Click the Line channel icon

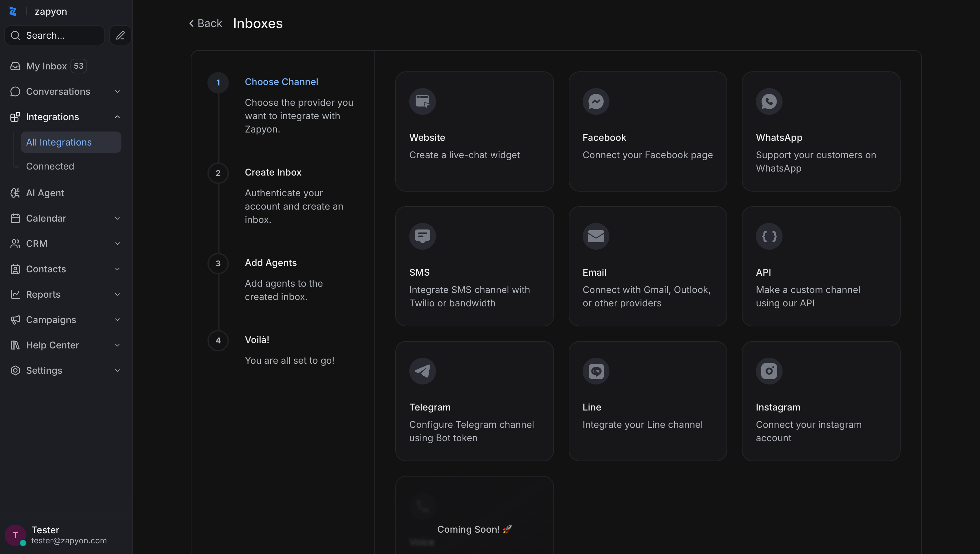pyautogui.click(x=596, y=370)
